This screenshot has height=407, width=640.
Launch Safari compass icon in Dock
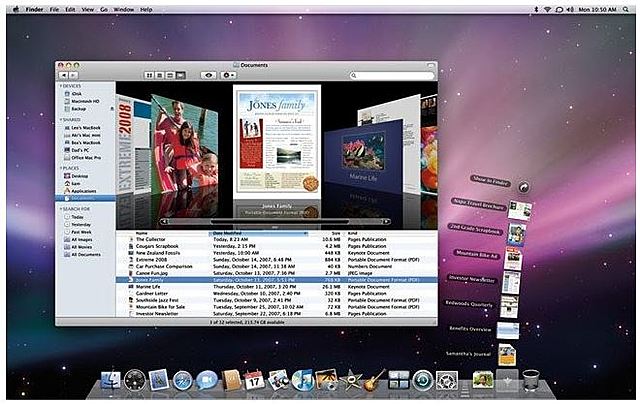tap(182, 380)
